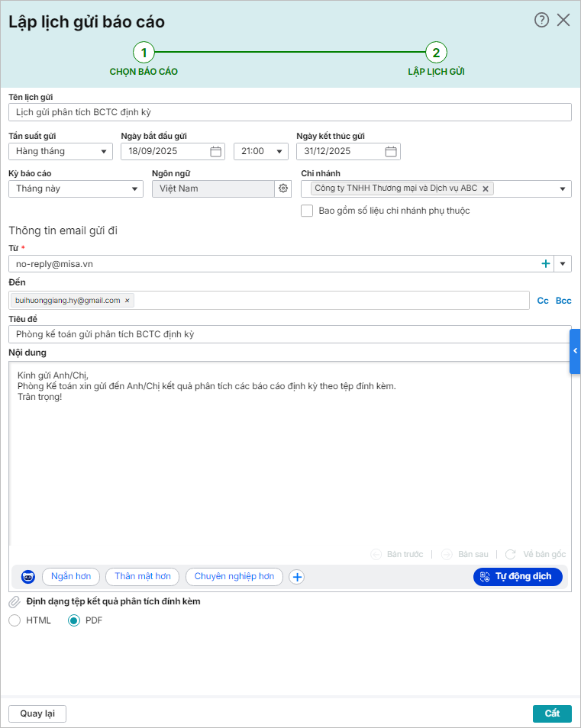Open language settings gear icon
This screenshot has width=581, height=728.
pos(283,188)
